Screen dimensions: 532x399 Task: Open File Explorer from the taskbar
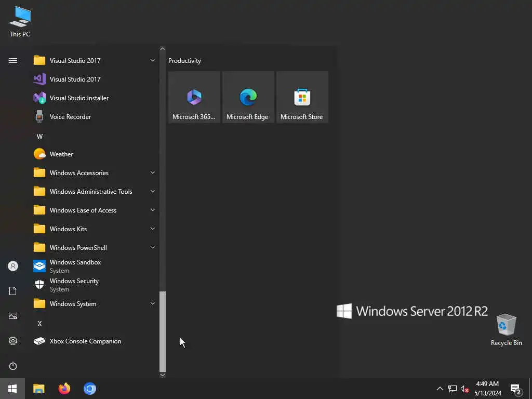coord(38,389)
